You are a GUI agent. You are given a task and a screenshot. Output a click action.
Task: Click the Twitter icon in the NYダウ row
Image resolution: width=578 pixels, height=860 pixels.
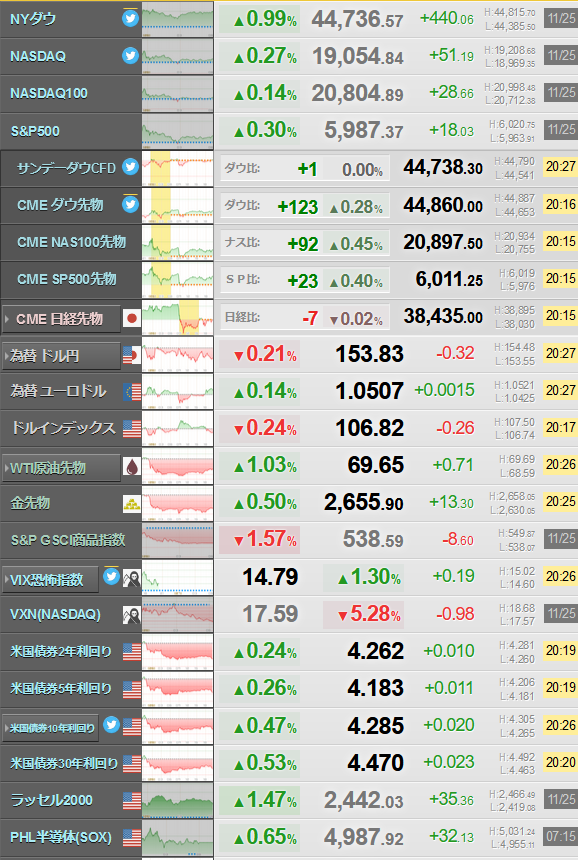tap(130, 19)
